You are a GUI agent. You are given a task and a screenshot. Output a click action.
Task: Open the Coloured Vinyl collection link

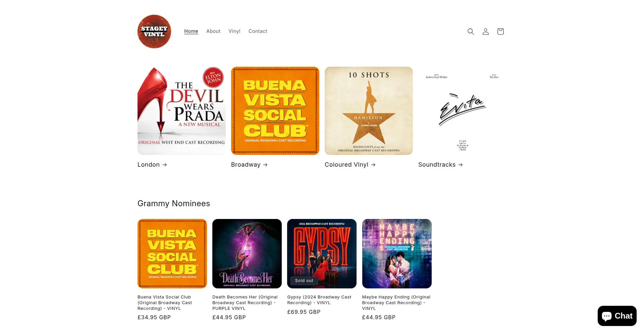(x=350, y=165)
